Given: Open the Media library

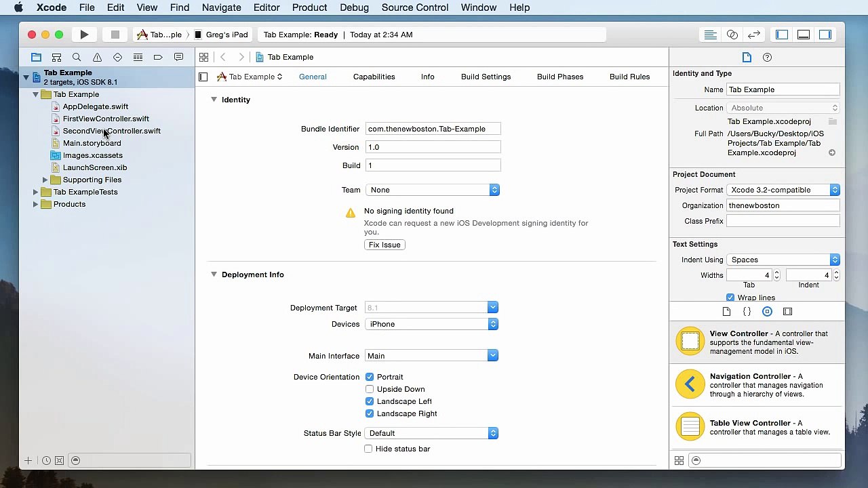Looking at the screenshot, I should (787, 312).
